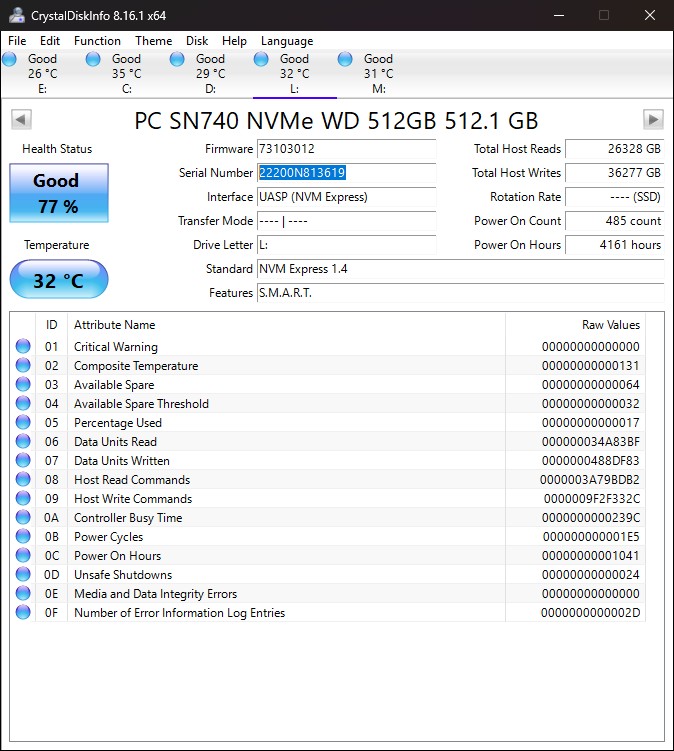Switch to disk M: at 31 °C

(x=378, y=73)
